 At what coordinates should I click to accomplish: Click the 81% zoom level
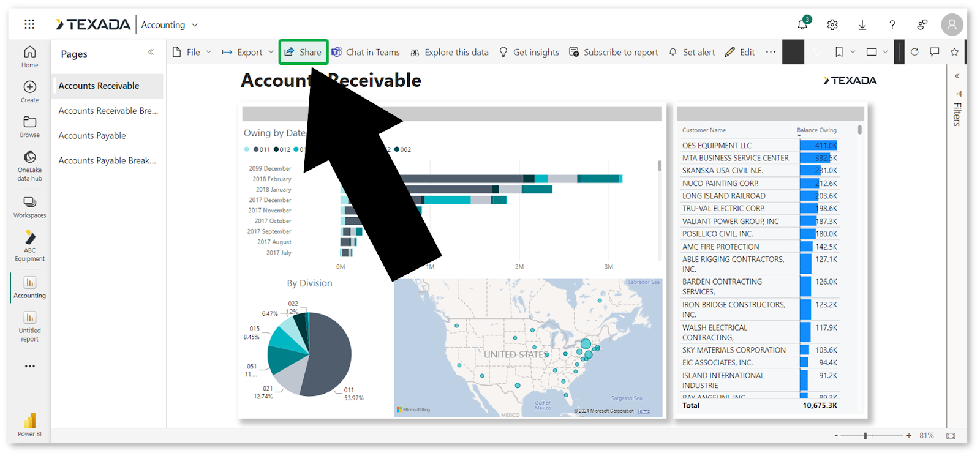926,436
